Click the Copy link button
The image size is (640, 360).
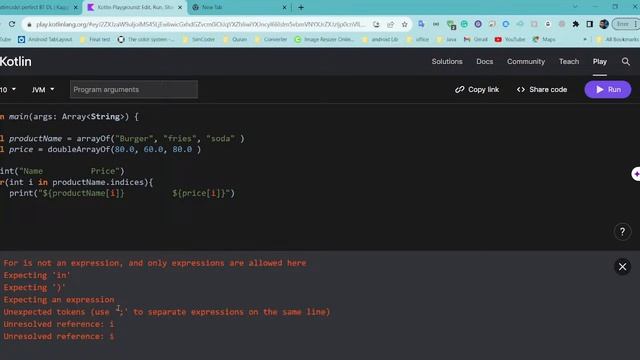[x=477, y=89]
